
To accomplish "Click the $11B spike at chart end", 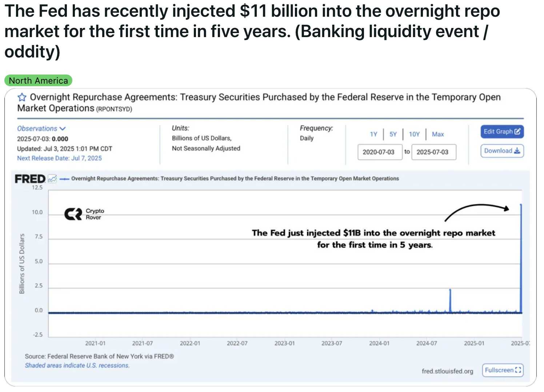I will click(521, 258).
